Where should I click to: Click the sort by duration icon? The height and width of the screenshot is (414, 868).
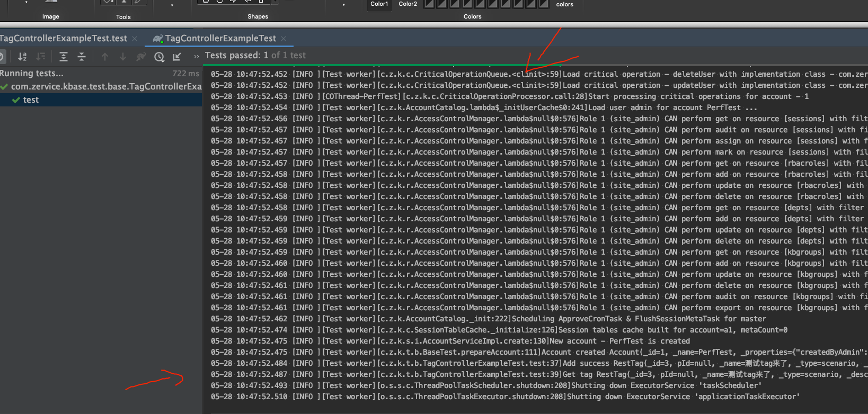(41, 57)
